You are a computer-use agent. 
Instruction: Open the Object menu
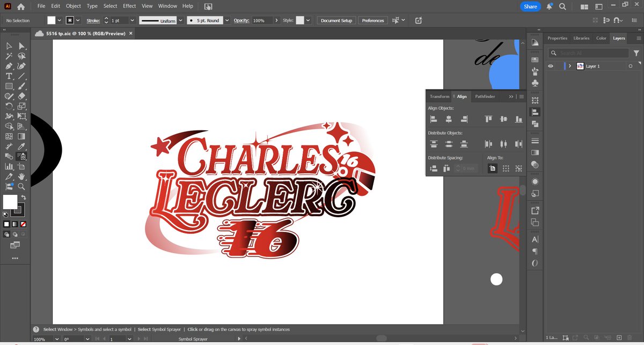74,6
